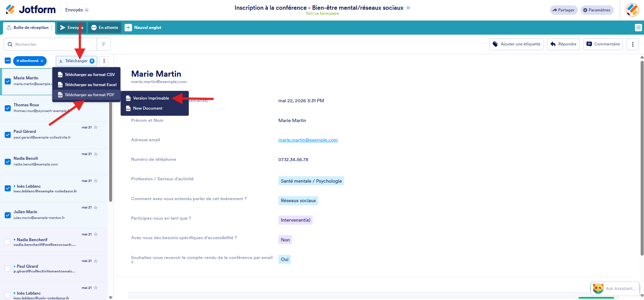Switch to the Envoyés tab
The width and height of the screenshot is (644, 300).
click(x=72, y=28)
